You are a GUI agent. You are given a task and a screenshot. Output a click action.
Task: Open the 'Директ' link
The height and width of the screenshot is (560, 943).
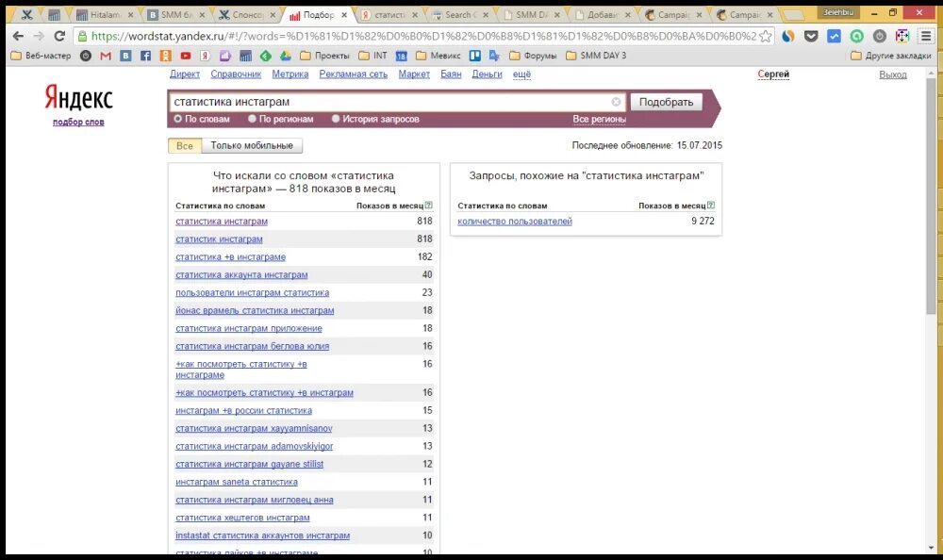pos(185,74)
